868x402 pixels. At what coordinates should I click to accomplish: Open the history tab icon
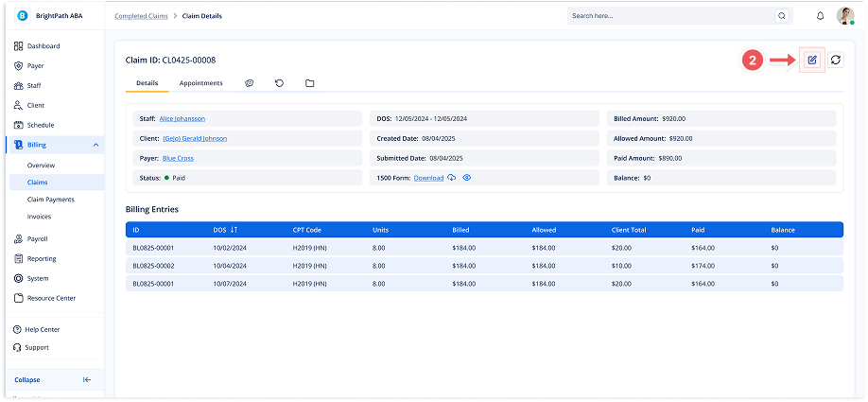279,83
